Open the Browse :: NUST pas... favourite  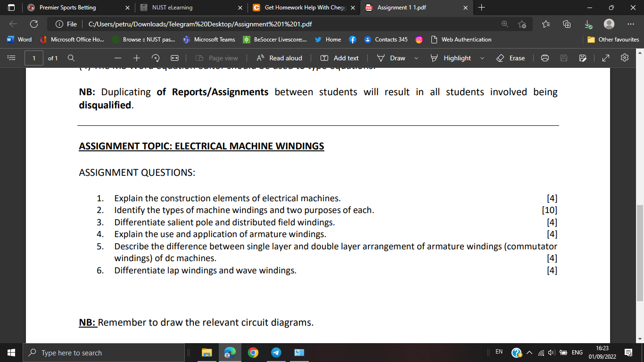[x=144, y=40]
